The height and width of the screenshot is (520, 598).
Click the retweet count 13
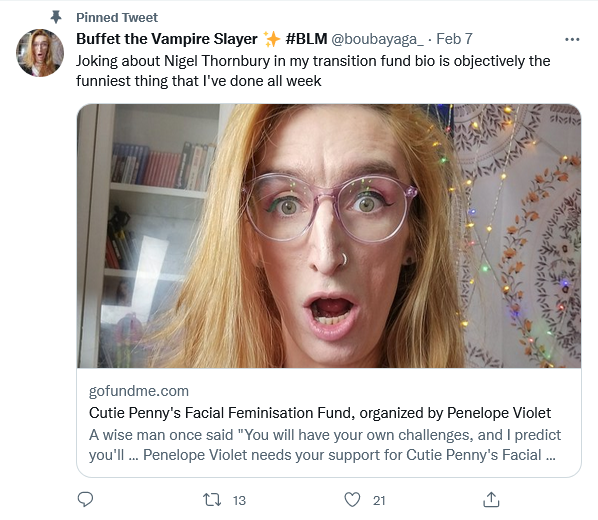(x=239, y=501)
